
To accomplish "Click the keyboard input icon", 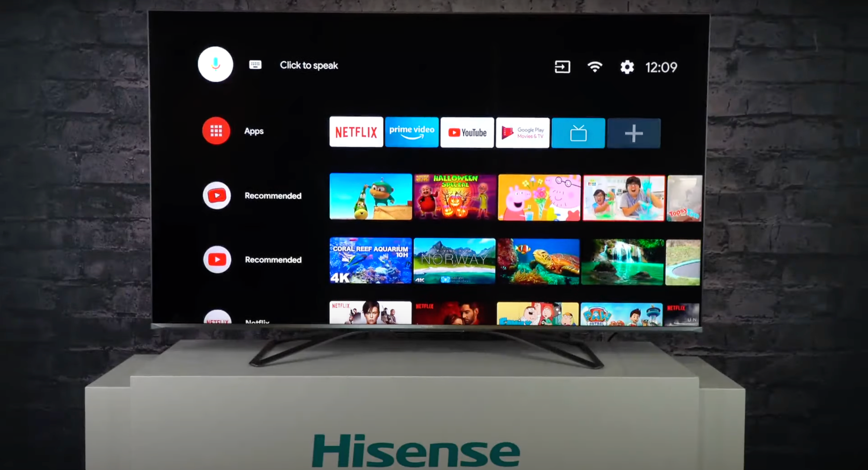I will [x=255, y=64].
